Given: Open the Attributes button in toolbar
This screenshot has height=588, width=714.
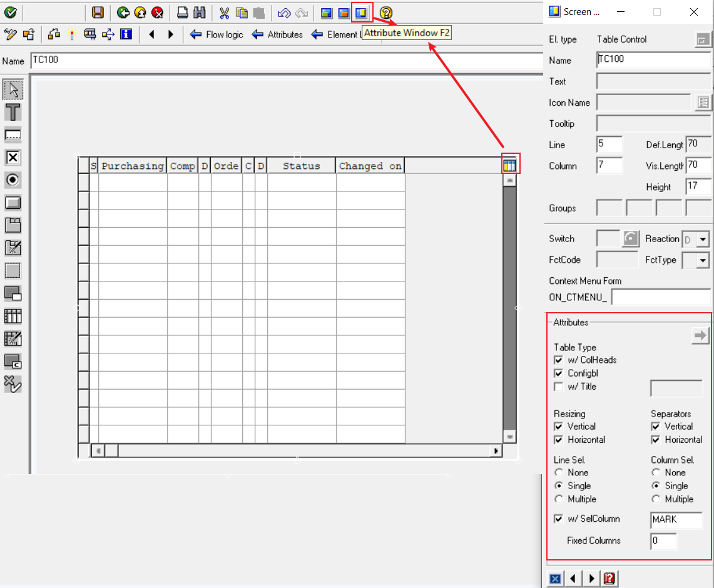Looking at the screenshot, I should click(277, 34).
